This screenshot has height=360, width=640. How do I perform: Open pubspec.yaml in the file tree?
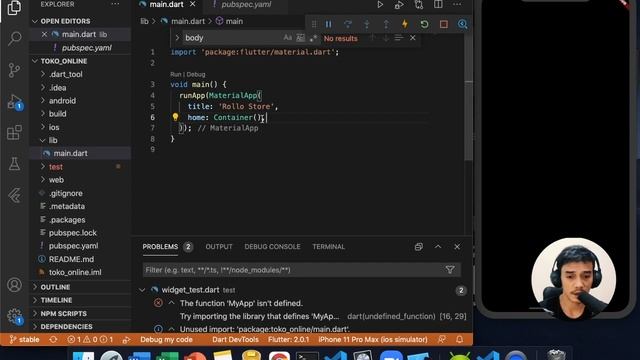click(73, 246)
